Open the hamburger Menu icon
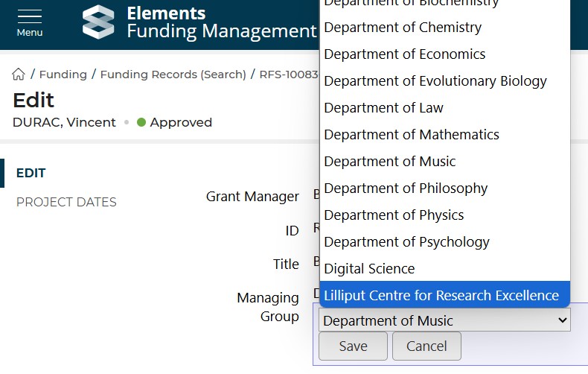This screenshot has width=588, height=374. (x=30, y=22)
